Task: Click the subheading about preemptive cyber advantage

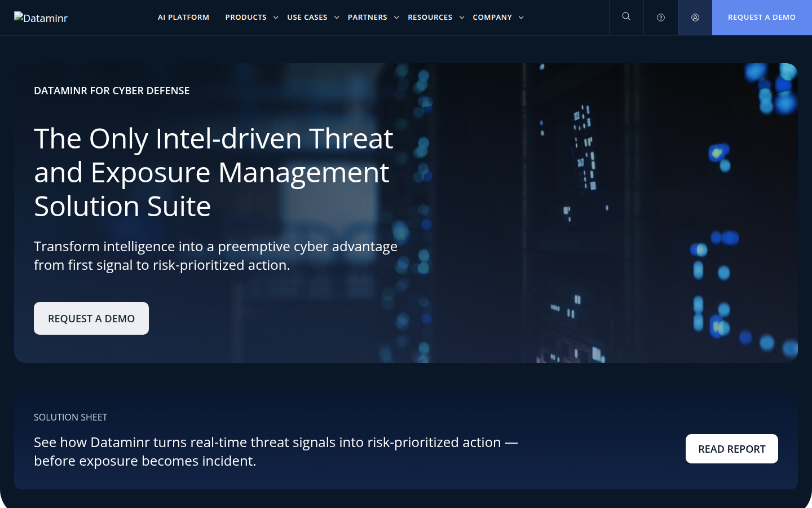Action: pos(215,256)
